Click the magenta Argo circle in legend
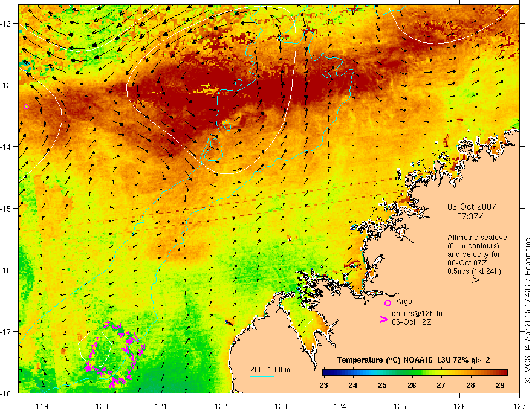Viewport: 532px width, 411px height. click(x=388, y=303)
